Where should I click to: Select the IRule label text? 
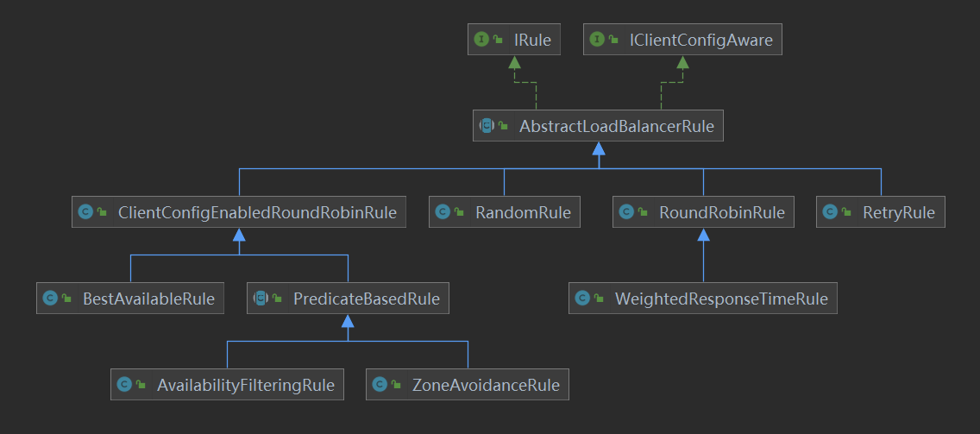pyautogui.click(x=531, y=40)
